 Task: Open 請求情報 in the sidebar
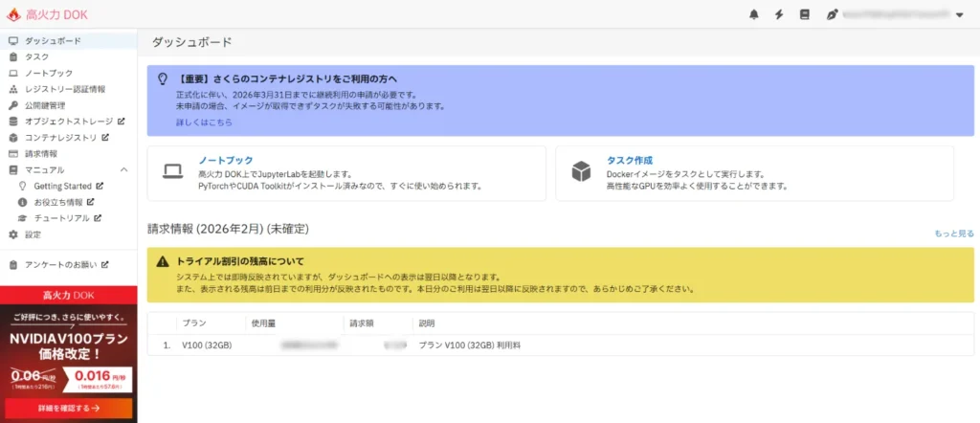pos(69,154)
